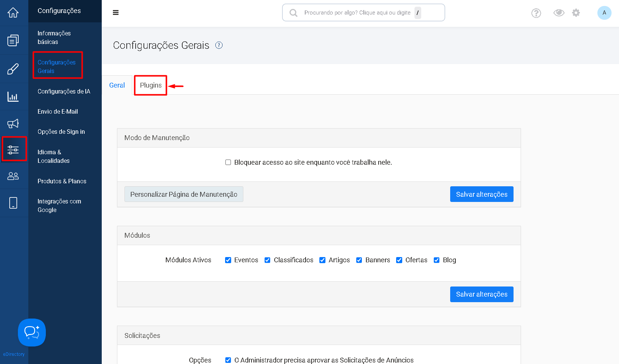619x364 pixels.
Task: Open the reports bar chart icon
Action: pos(13,96)
